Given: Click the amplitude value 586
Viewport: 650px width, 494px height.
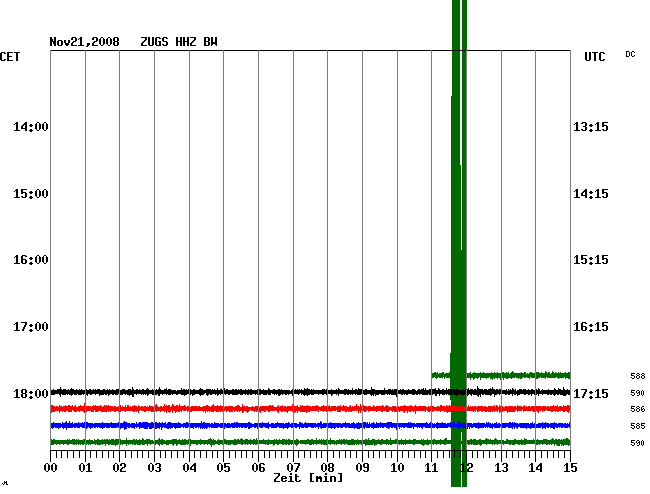Looking at the screenshot, I should tap(638, 409).
